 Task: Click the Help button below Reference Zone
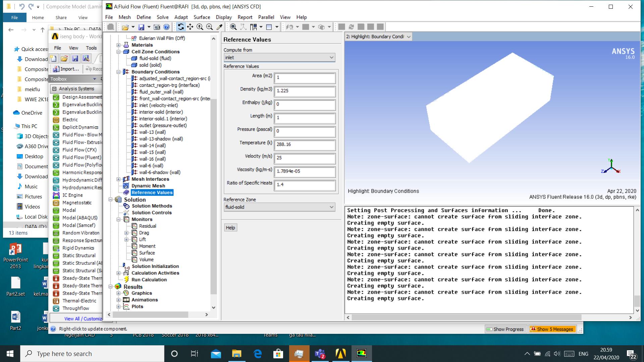pyautogui.click(x=230, y=227)
